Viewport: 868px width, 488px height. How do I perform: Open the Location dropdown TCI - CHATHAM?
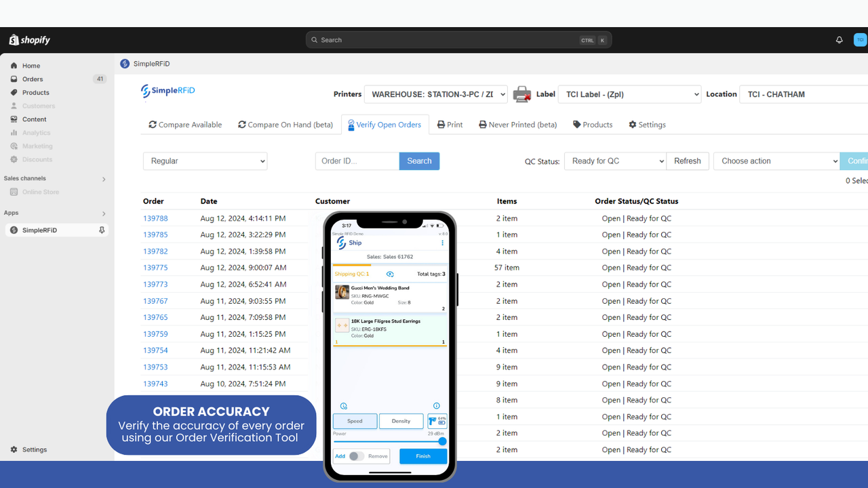[x=804, y=94]
